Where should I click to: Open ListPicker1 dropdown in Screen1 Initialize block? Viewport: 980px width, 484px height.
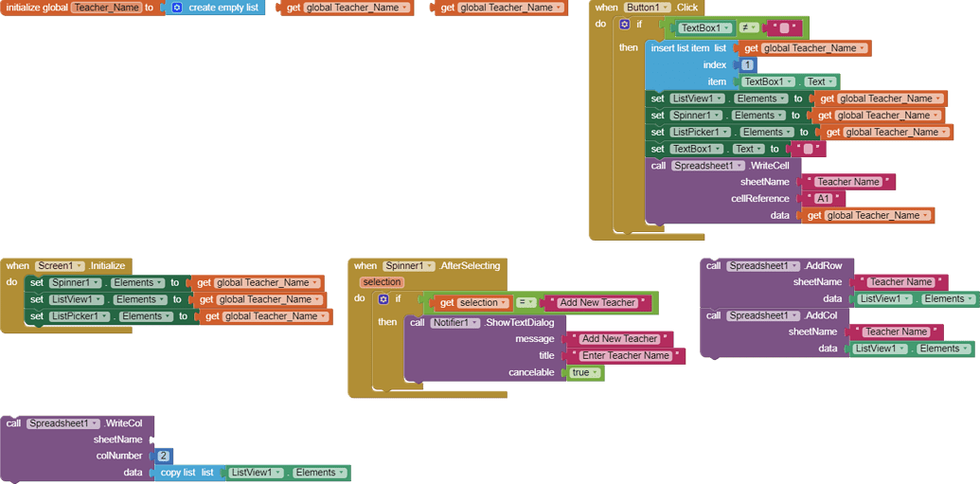coord(80,316)
